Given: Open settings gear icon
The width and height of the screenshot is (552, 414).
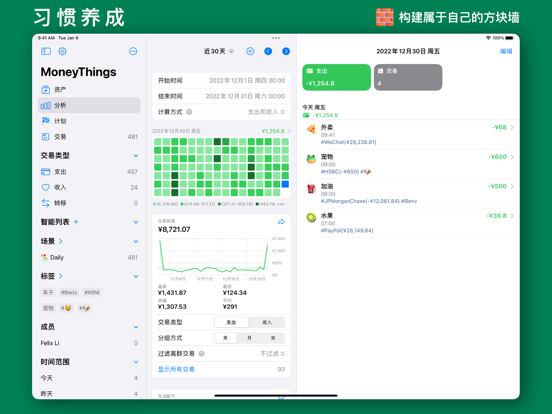Looking at the screenshot, I should click(x=62, y=51).
